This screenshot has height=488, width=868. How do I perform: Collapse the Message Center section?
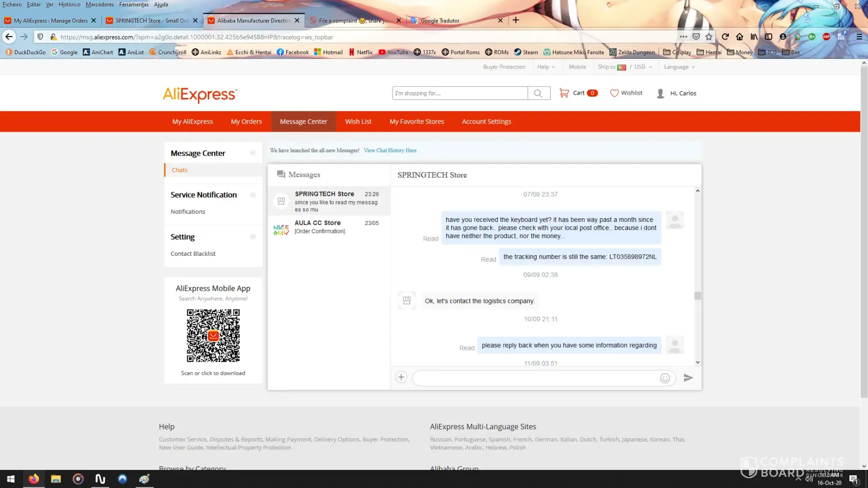click(x=253, y=153)
